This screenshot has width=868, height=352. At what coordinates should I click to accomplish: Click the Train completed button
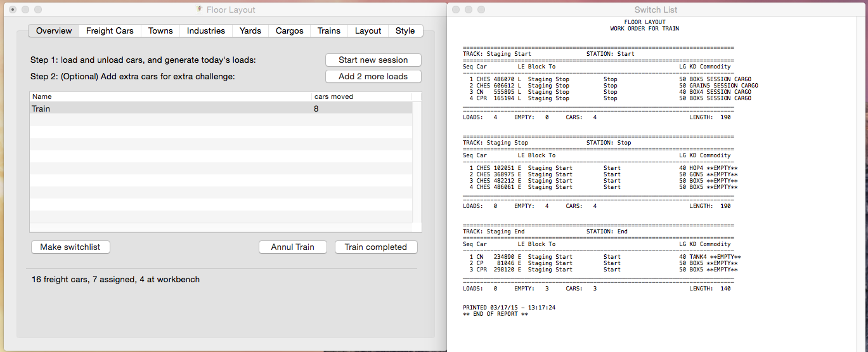tap(376, 247)
